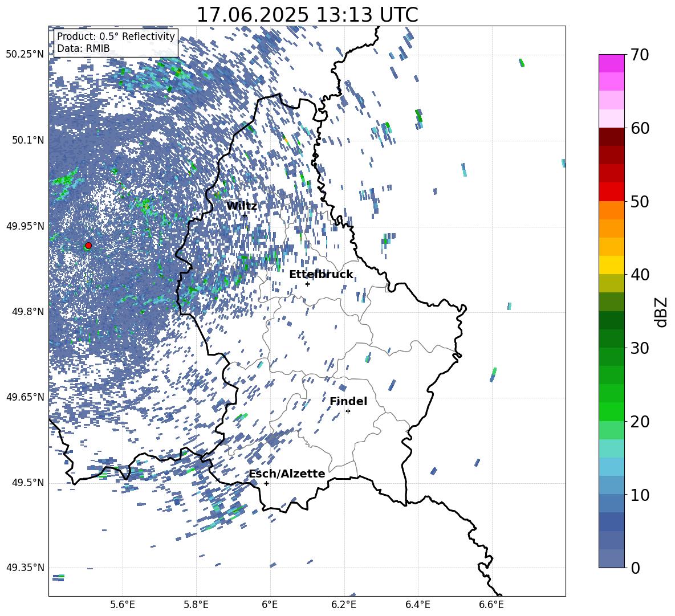Image resolution: width=675 pixels, height=616 pixels.
Task: Click the Findel city label
Action: [348, 401]
